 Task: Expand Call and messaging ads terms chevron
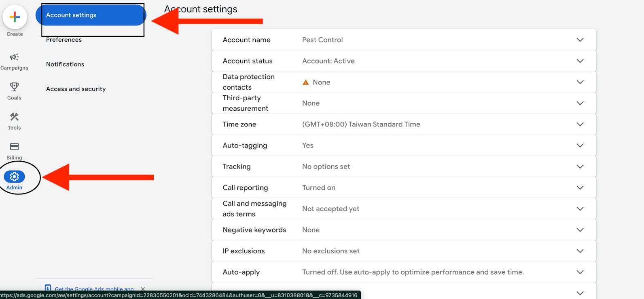pyautogui.click(x=580, y=208)
